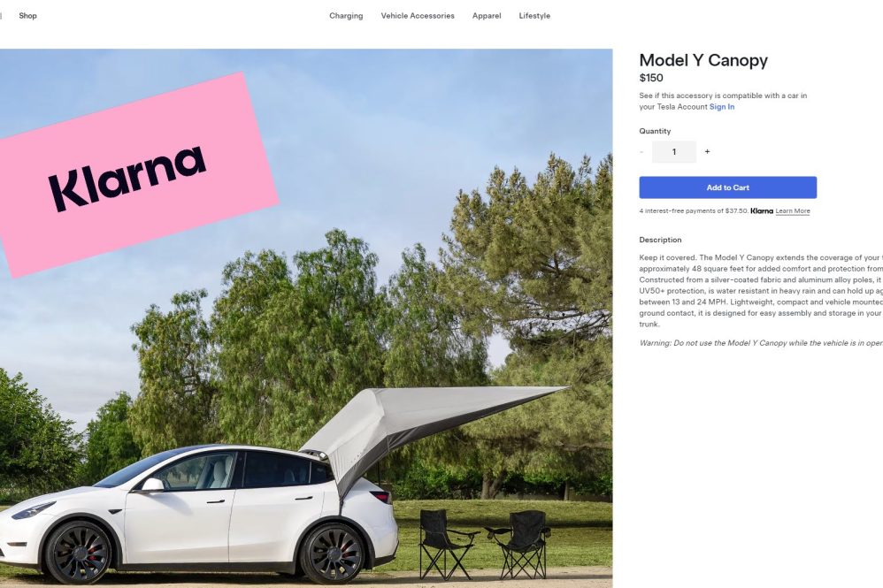Go to the Shop home link
Screen dimensions: 883x588
tap(27, 16)
